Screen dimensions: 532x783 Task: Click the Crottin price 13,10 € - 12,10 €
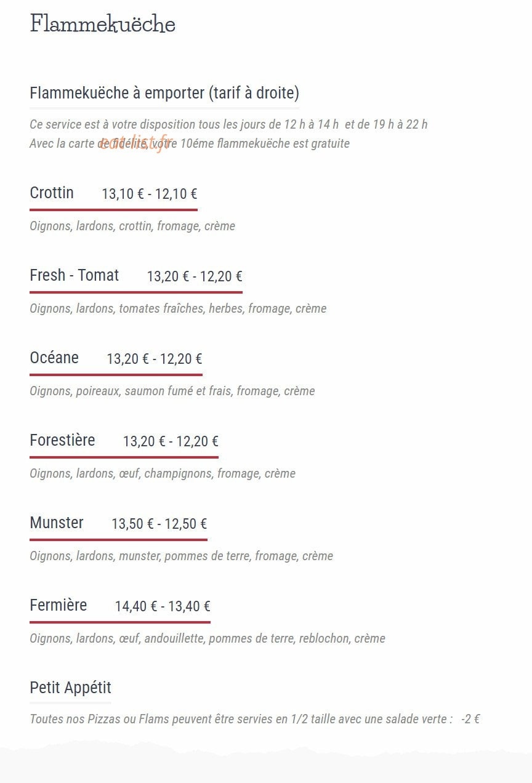[150, 194]
